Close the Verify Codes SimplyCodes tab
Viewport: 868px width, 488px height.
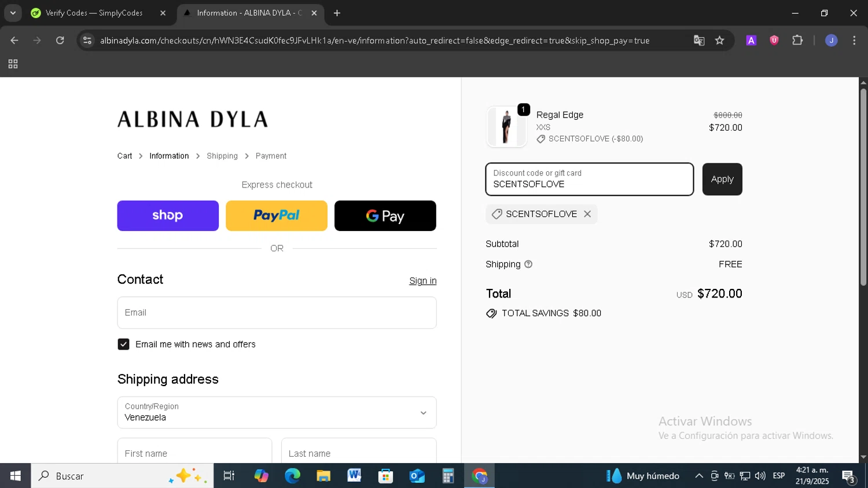[x=163, y=13]
